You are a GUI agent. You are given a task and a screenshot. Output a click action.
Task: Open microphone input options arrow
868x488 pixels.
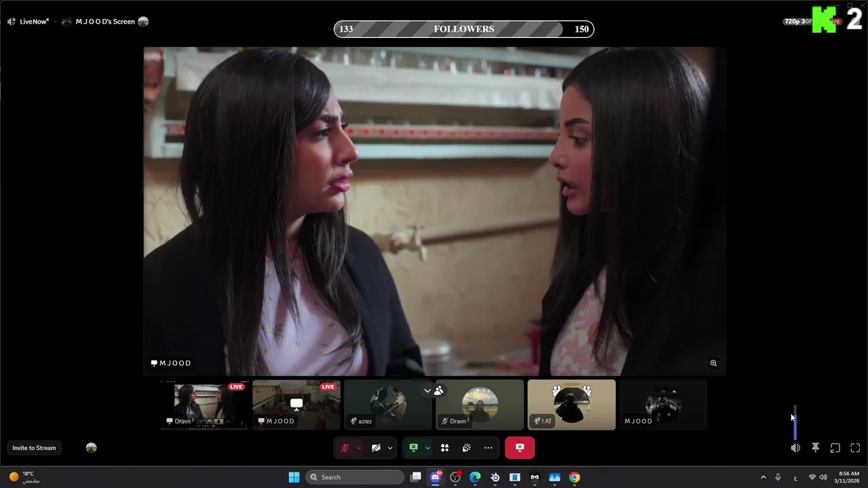(x=359, y=448)
